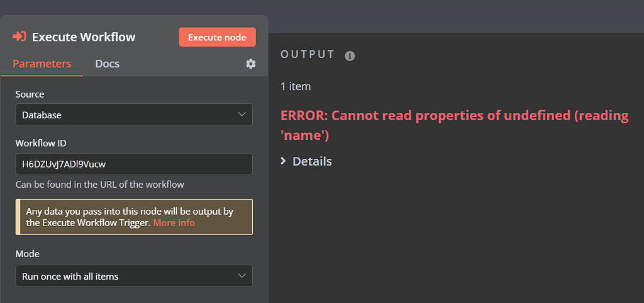Expand the Details section label
The image size is (644, 303).
tap(312, 161)
